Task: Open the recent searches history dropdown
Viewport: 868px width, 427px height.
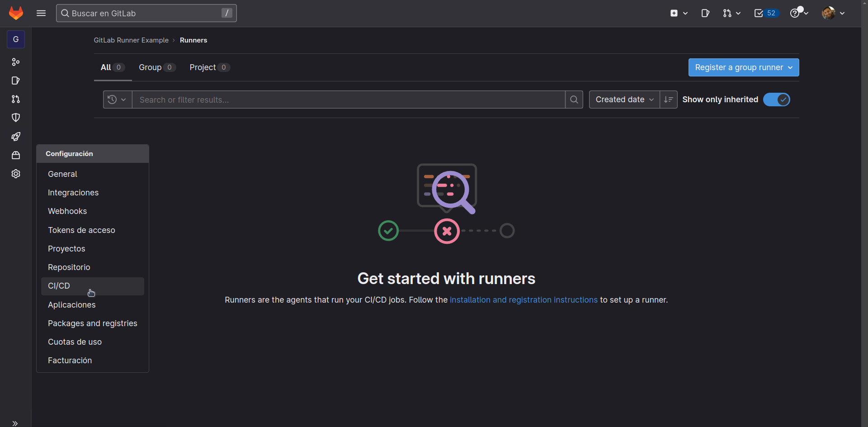Action: click(117, 100)
